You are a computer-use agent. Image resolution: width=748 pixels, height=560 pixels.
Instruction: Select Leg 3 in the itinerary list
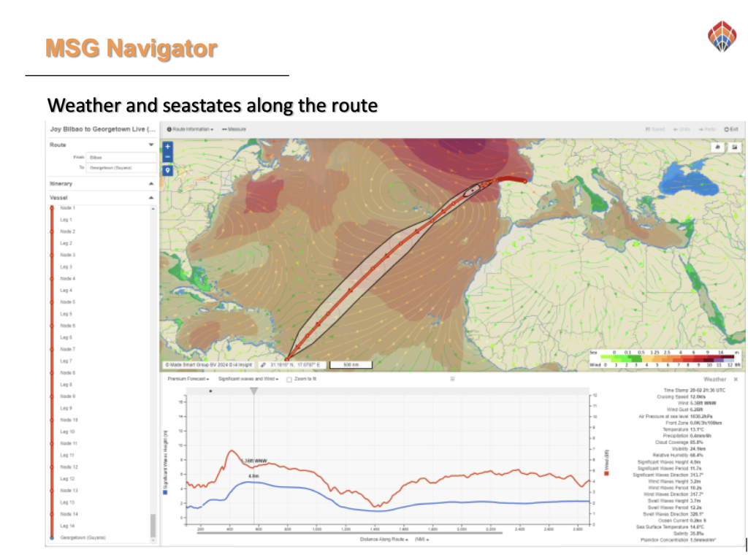click(66, 266)
